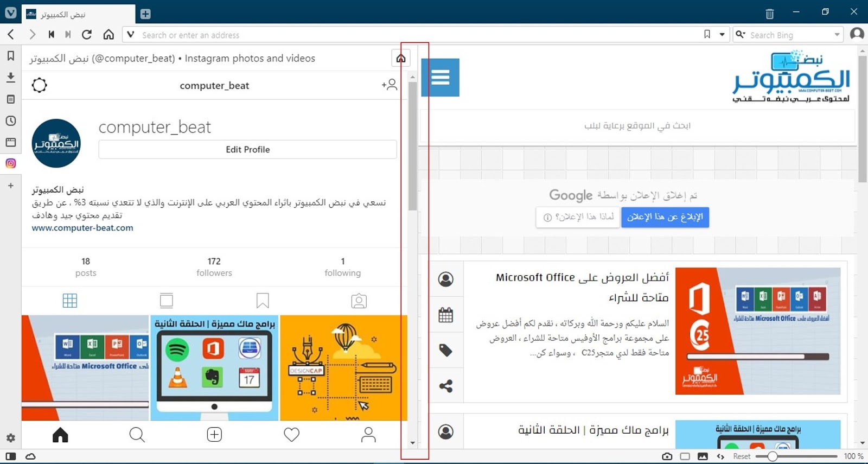Open the Instagram profile icon

pos(369,435)
